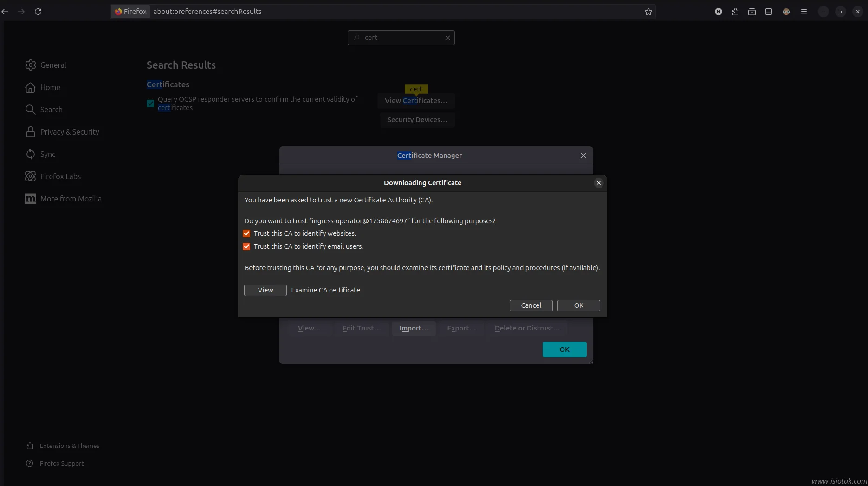868x486 pixels.
Task: Open the Firefox Labs category
Action: (53, 176)
